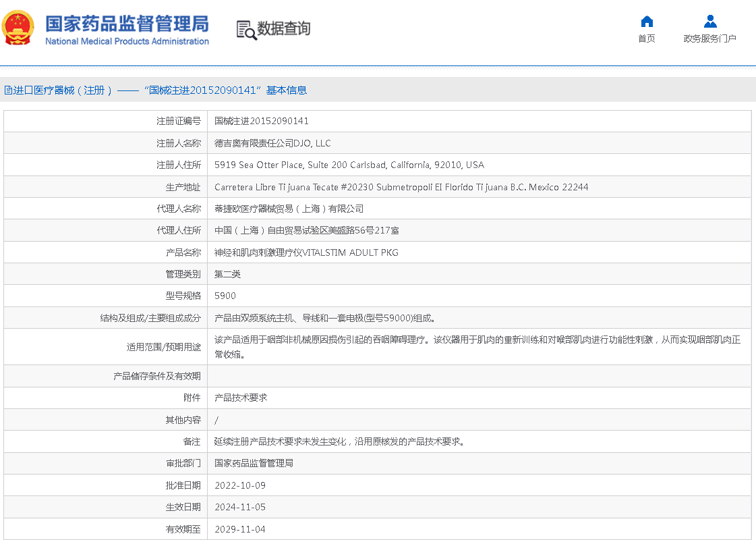The image size is (756, 540).
Task: Click the model specification value 5900
Action: point(225,296)
